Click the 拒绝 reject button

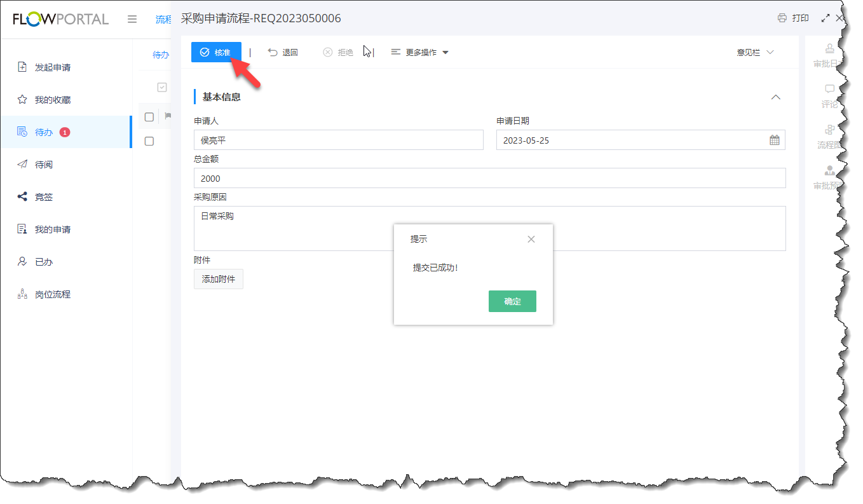(x=338, y=52)
